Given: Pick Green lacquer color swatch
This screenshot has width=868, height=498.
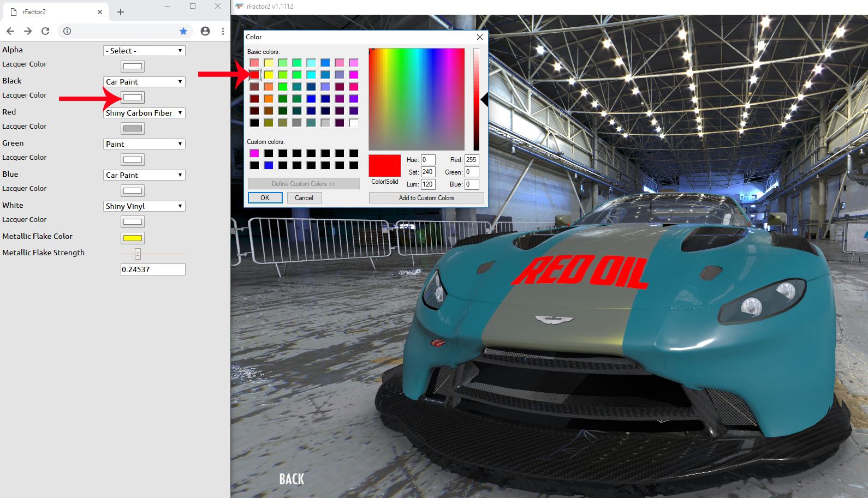Looking at the screenshot, I should pyautogui.click(x=133, y=160).
